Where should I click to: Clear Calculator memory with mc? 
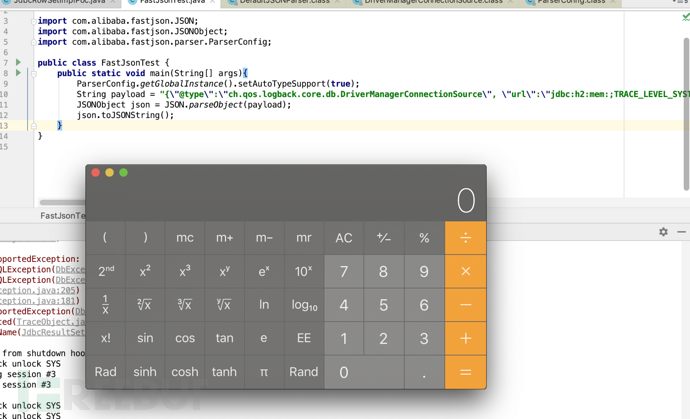[x=185, y=238]
